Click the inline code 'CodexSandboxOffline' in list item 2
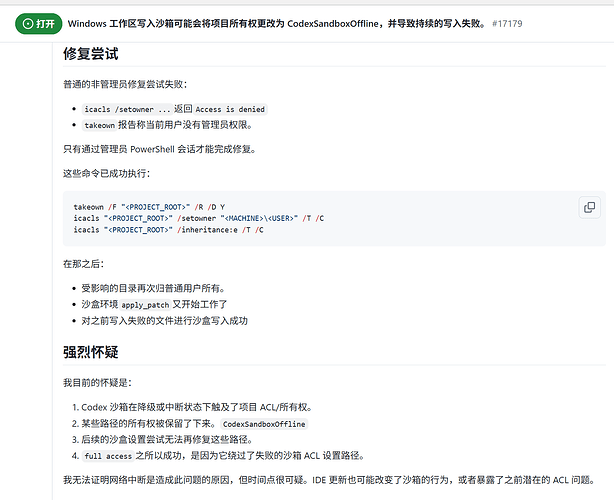 pyautogui.click(x=264, y=424)
